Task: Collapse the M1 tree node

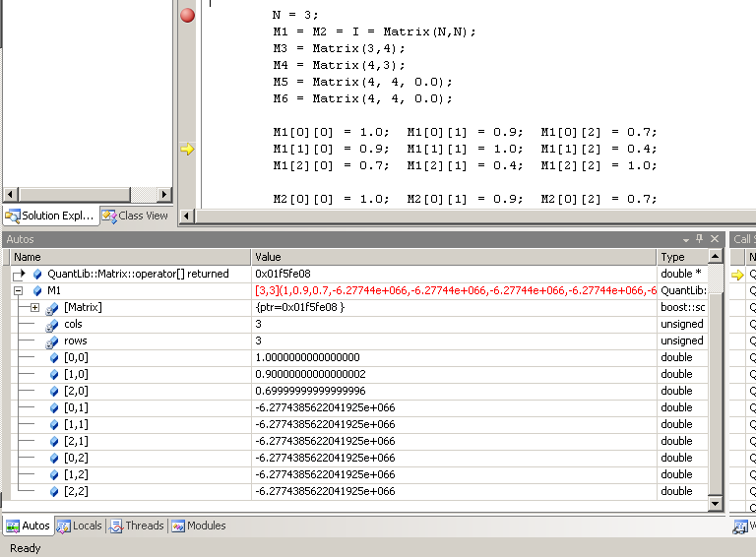Action: click(x=19, y=291)
